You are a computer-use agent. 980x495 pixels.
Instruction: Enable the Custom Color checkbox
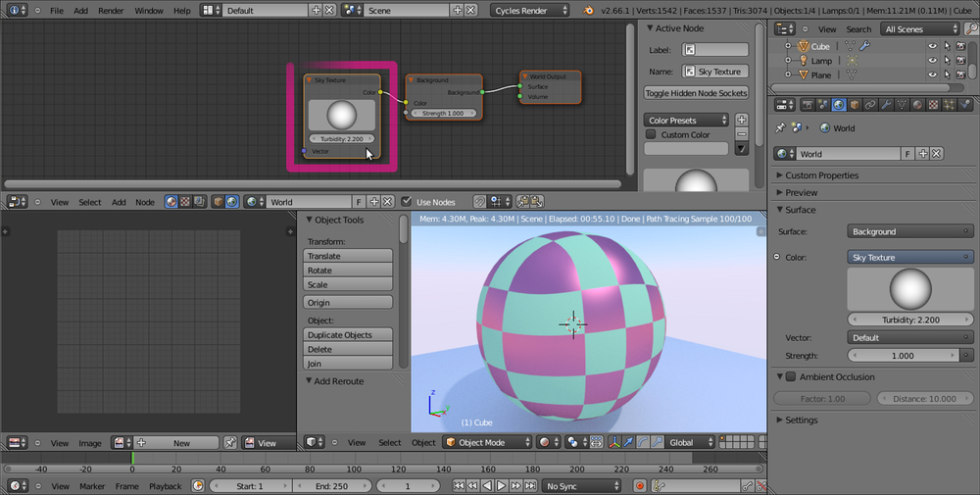pyautogui.click(x=651, y=134)
